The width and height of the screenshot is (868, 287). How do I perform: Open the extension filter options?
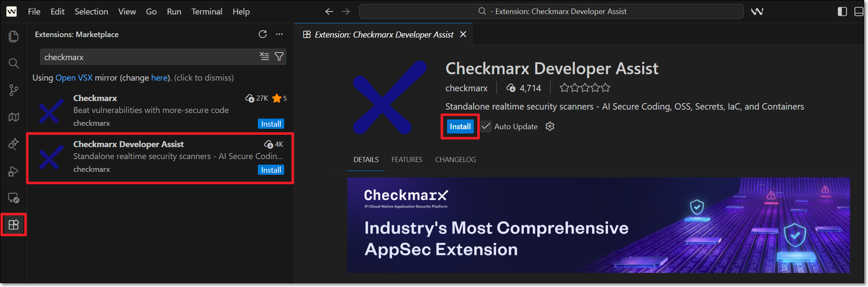279,56
